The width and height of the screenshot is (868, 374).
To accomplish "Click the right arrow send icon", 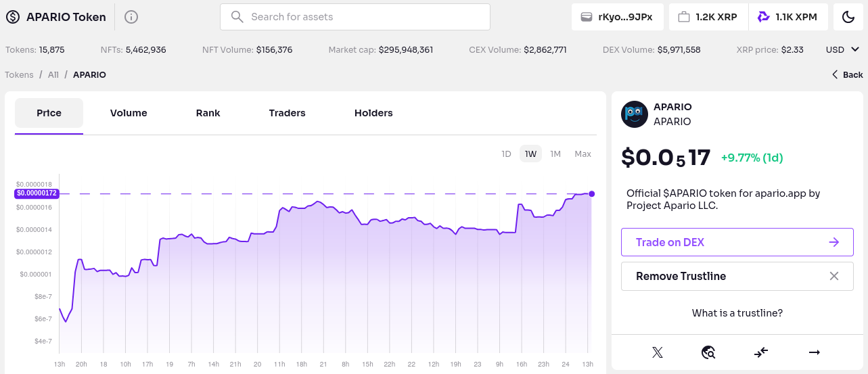I will pyautogui.click(x=815, y=352).
